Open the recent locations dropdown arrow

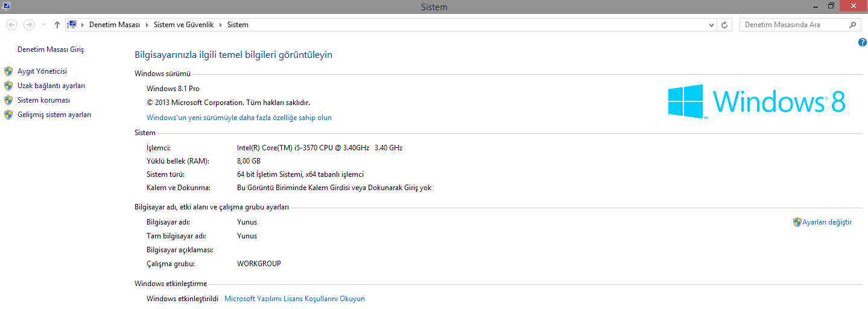pyautogui.click(x=43, y=25)
